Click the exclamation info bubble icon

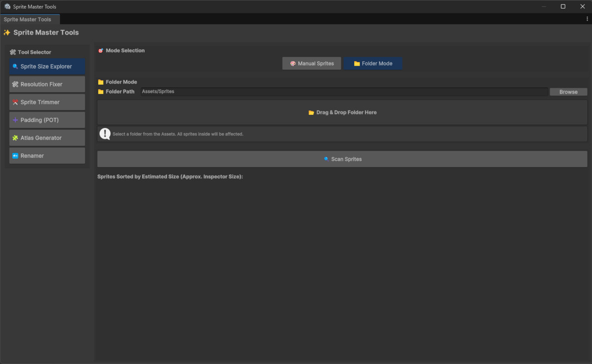pyautogui.click(x=105, y=134)
